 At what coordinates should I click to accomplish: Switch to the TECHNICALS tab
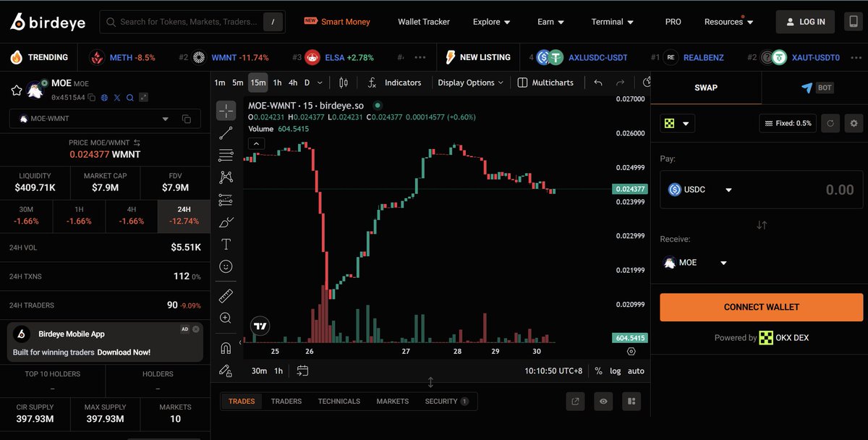(339, 401)
